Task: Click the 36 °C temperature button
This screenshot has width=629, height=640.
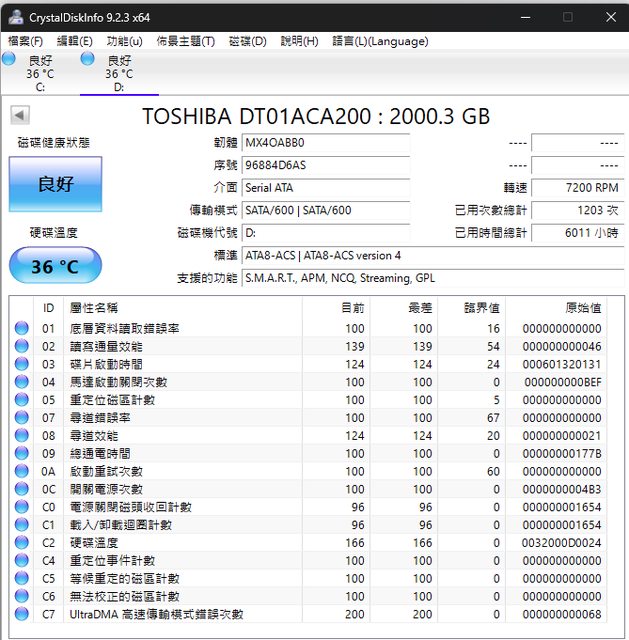Action: pyautogui.click(x=56, y=267)
